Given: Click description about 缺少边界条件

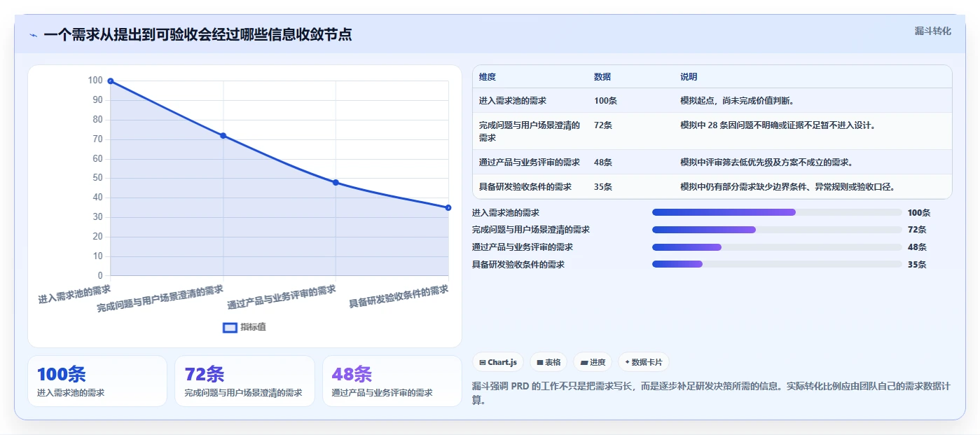Looking at the screenshot, I should point(787,187).
